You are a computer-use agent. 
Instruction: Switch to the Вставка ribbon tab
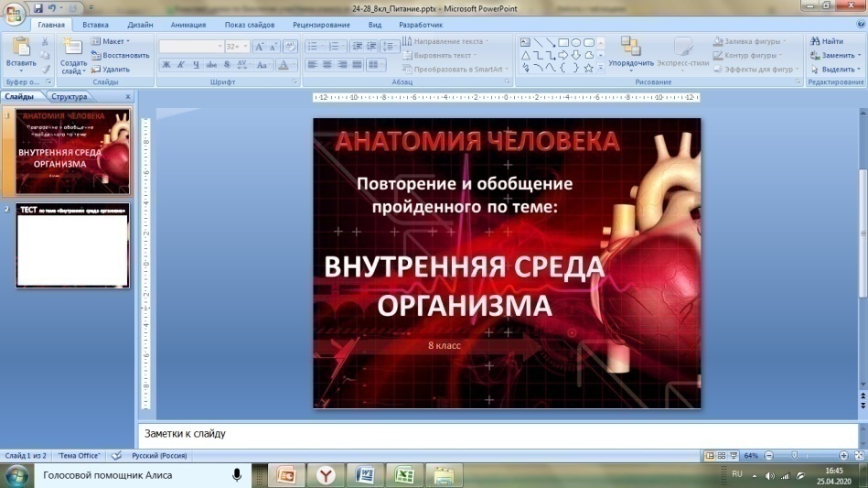[94, 25]
